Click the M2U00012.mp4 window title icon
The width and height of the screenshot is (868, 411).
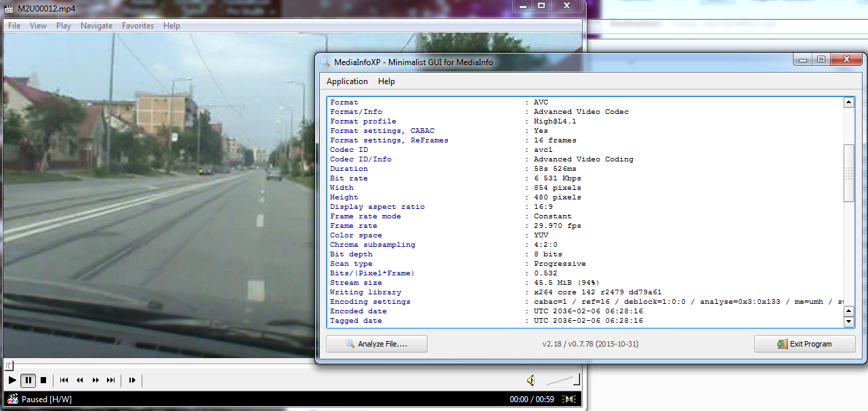point(9,9)
